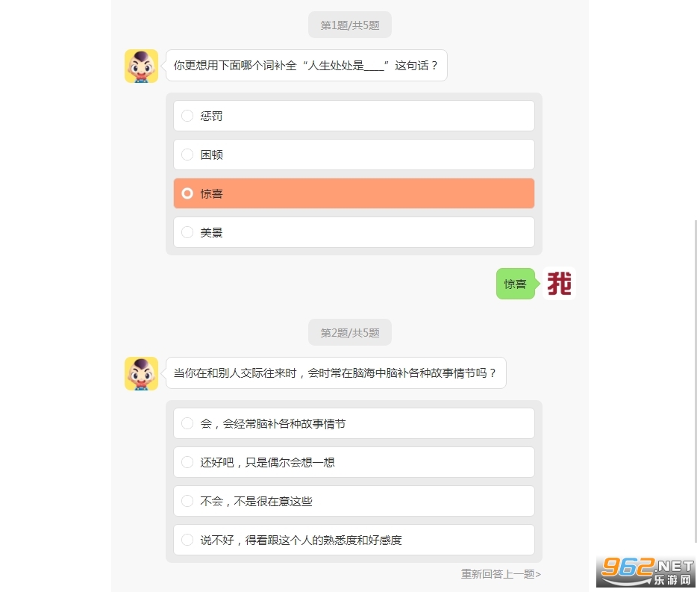The image size is (700, 592).
Task: Select the 惩罚 radio option
Action: (x=354, y=116)
